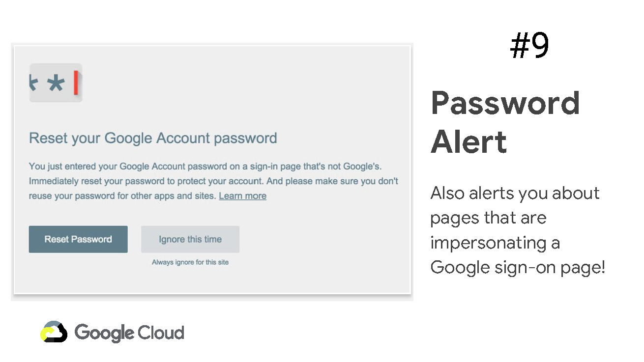Click the 'impersonating a' text line
This screenshot has height=362, width=644.
pos(495,243)
